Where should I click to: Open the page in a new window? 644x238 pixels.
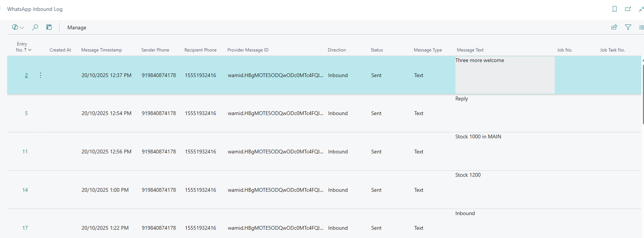pos(628,9)
